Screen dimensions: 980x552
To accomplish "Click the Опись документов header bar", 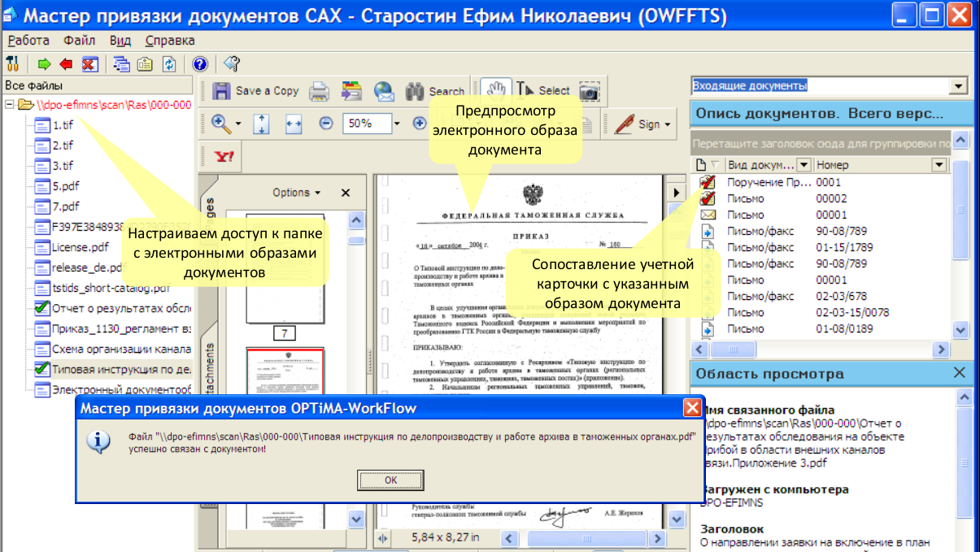I will tap(831, 114).
